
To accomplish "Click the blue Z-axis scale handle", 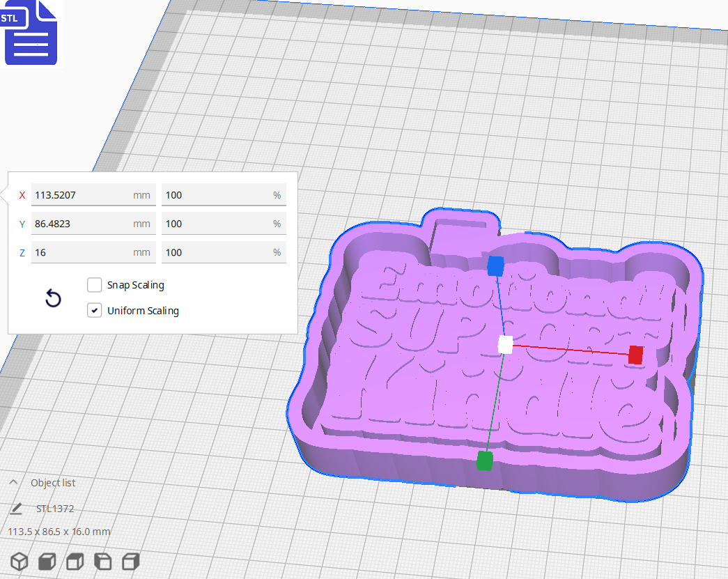I will pos(497,265).
